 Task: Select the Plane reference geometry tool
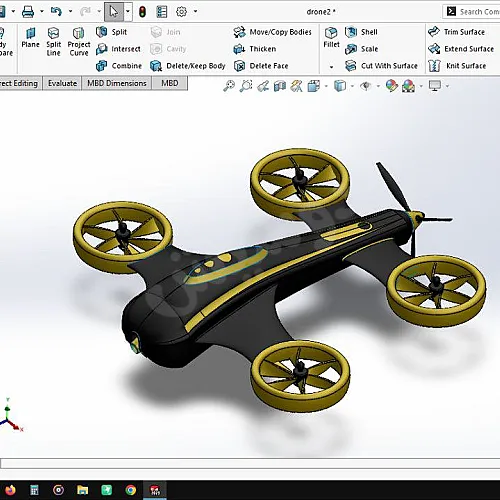30,38
